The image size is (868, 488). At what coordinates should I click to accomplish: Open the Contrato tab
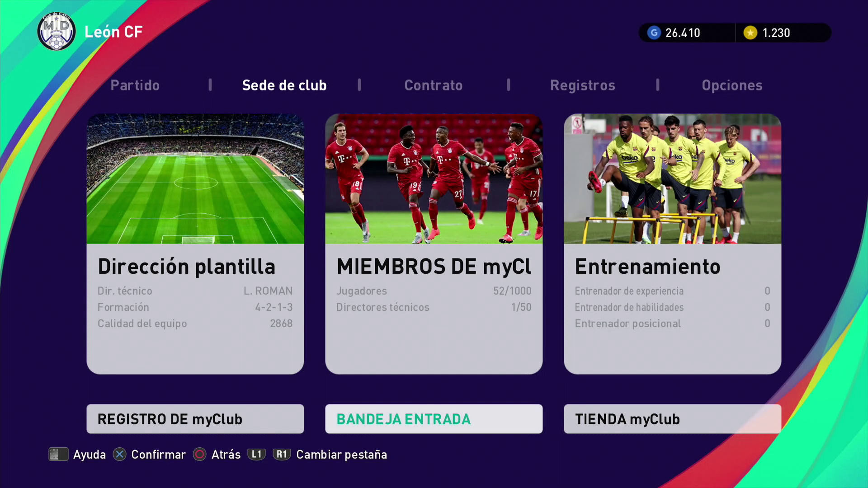pyautogui.click(x=433, y=85)
